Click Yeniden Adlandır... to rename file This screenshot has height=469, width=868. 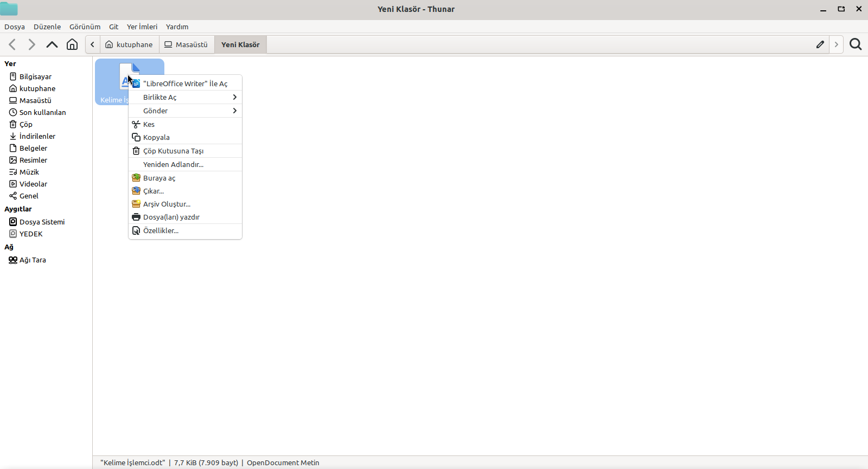pyautogui.click(x=173, y=164)
